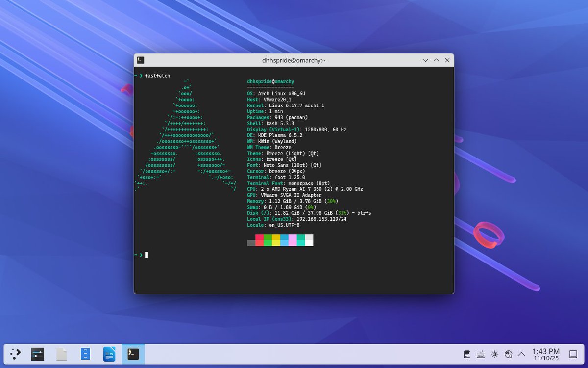
Task: Click the terminal title dhhspride@omarchy:~
Action: (294, 60)
